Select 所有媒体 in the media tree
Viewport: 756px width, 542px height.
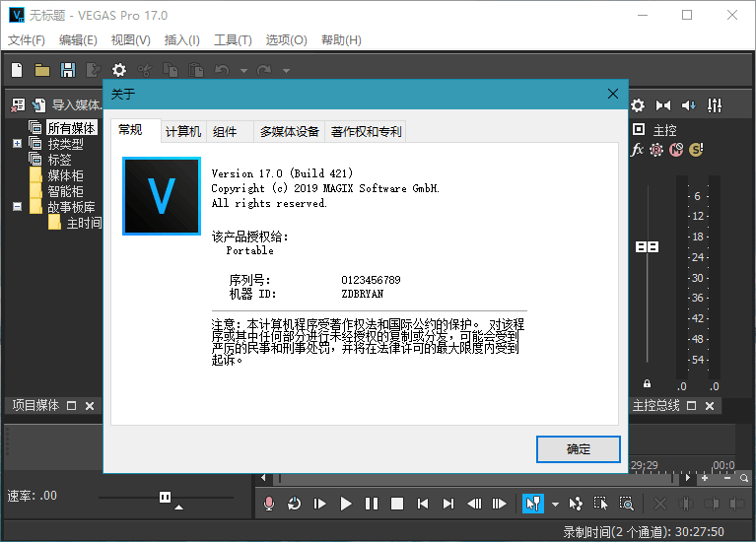coord(72,128)
